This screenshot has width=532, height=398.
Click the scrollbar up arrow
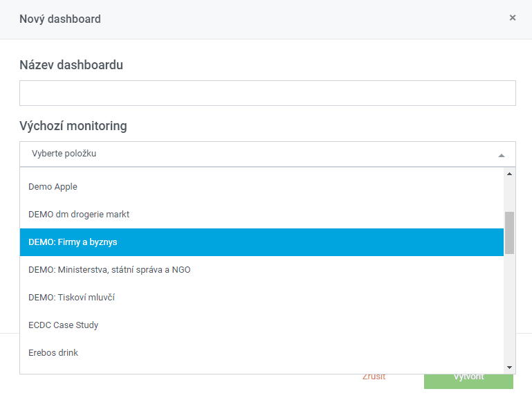(509, 174)
